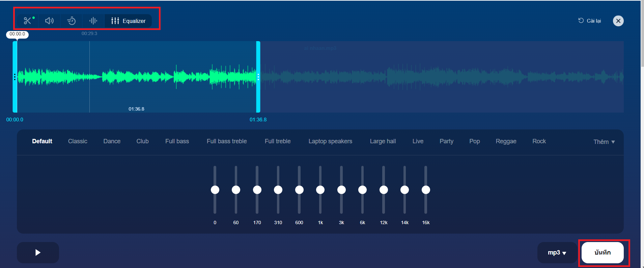This screenshot has height=268, width=644.
Task: Click the 600 Hz band slider knob
Action: pos(299,190)
